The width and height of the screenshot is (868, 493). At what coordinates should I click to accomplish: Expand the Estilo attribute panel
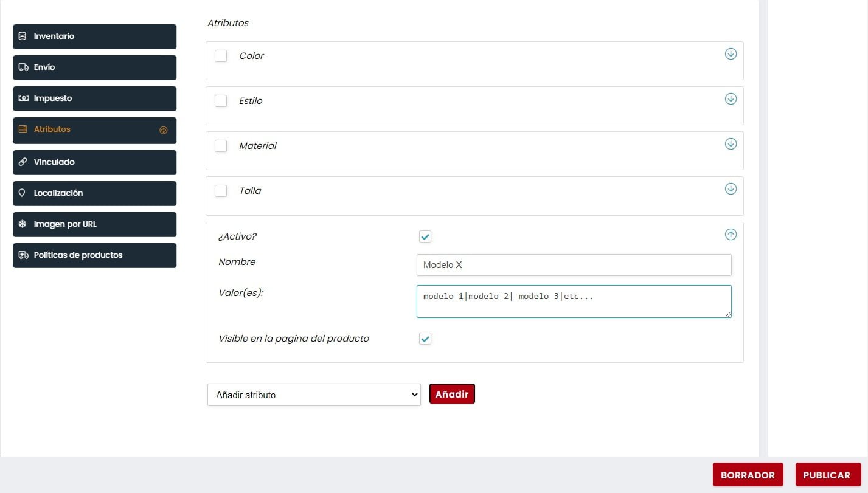coord(731,98)
